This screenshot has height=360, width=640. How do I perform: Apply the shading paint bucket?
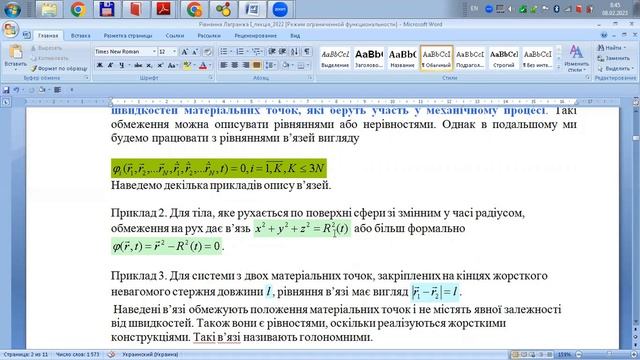coord(287,65)
